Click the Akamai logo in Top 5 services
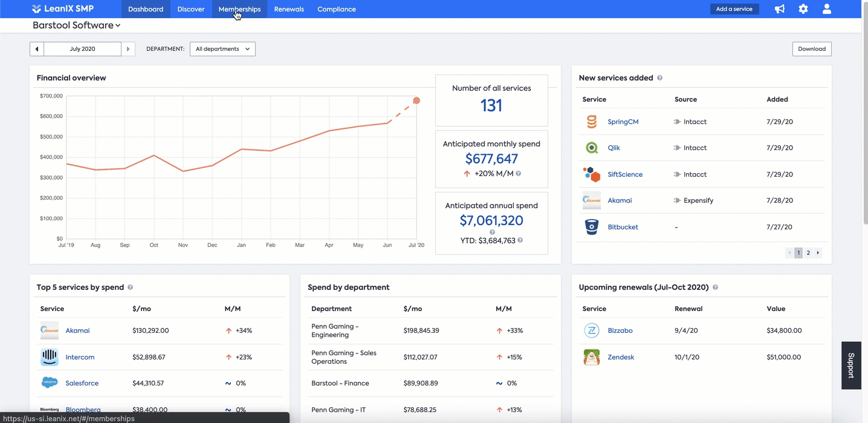This screenshot has width=868, height=423. pos(50,330)
